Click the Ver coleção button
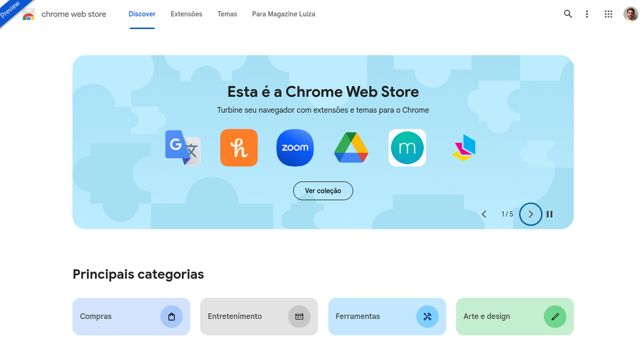Screen dimensions: 644x354 [323, 191]
